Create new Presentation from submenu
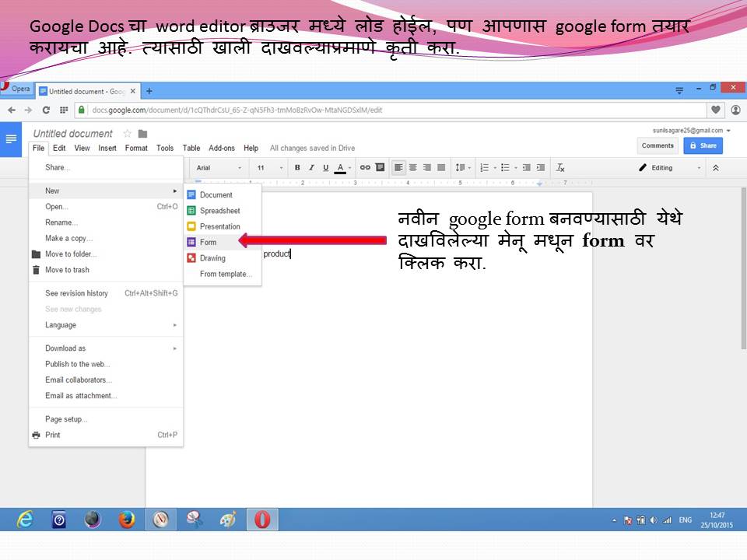The image size is (747, 560). (223, 226)
